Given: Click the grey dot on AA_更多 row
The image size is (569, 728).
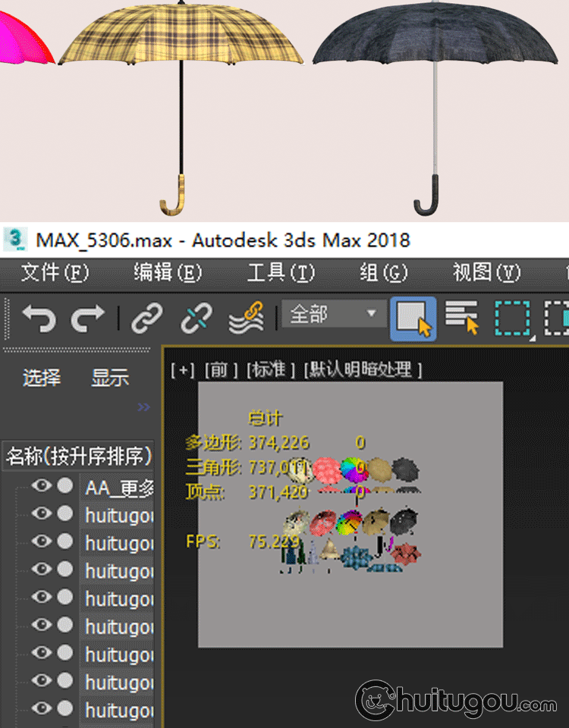Looking at the screenshot, I should [65, 485].
